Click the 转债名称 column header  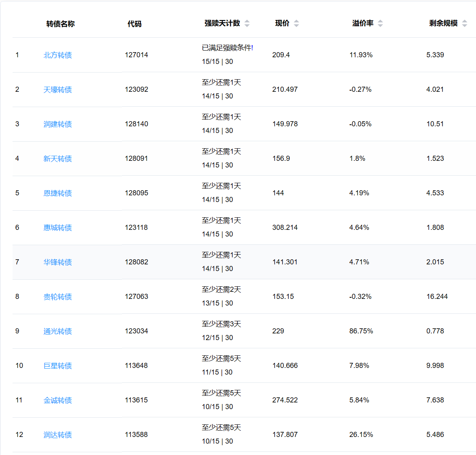[60, 24]
